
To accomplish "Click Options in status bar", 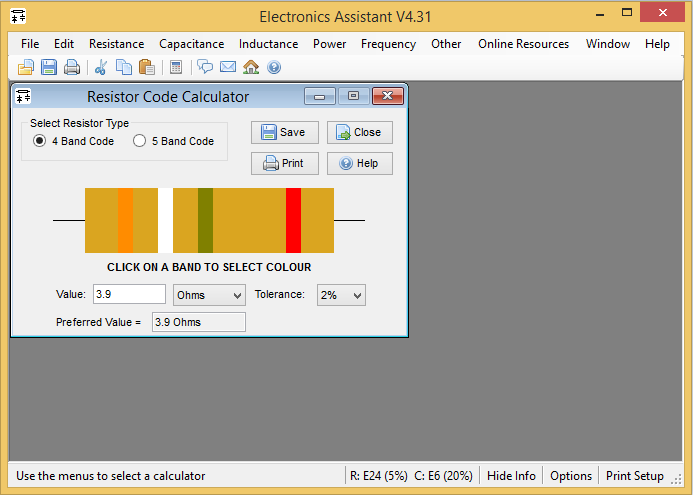I will 571,476.
